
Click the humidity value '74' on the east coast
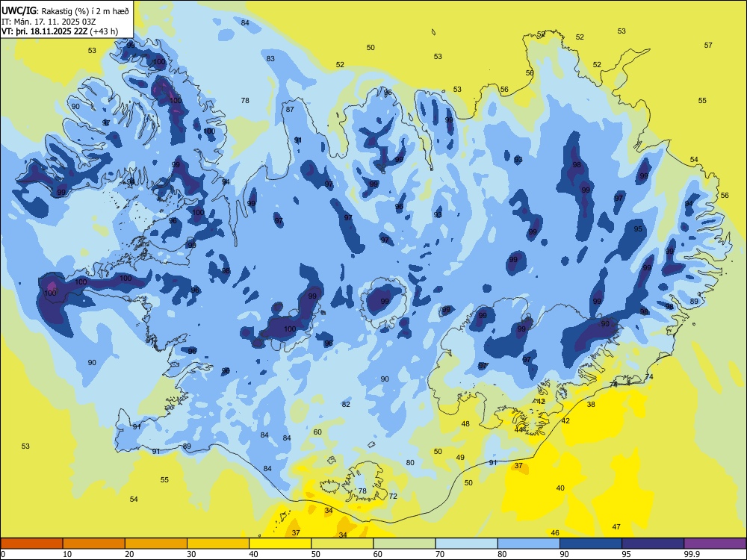coord(649,376)
